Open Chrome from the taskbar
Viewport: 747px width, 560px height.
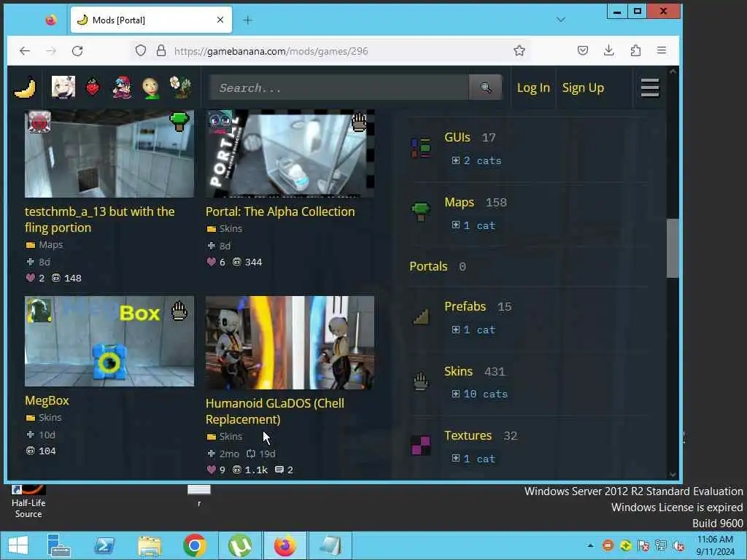pos(194,545)
